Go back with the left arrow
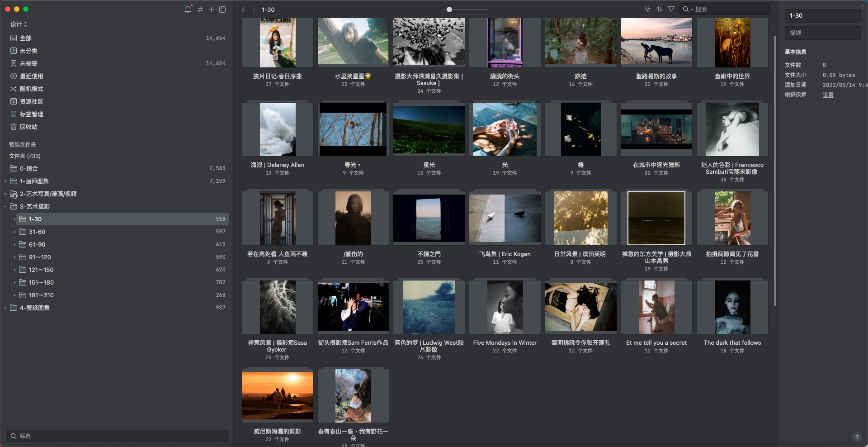868x447 pixels. click(243, 10)
